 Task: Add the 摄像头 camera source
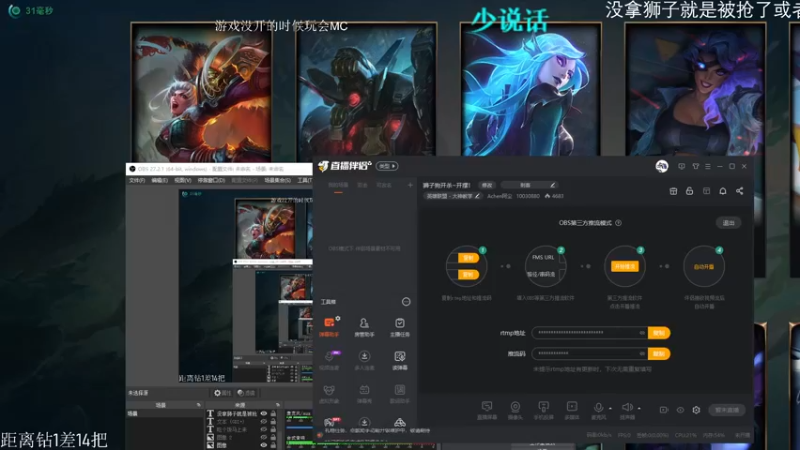point(515,410)
